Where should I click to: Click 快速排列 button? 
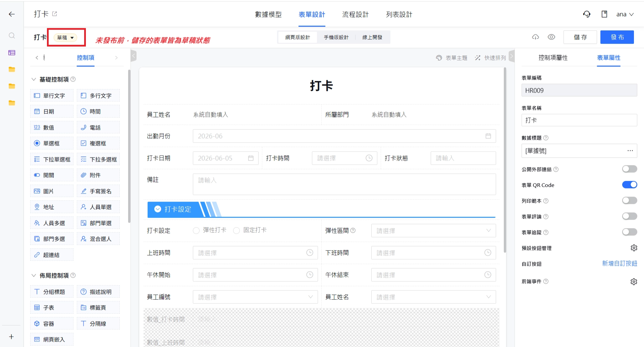[x=490, y=58]
